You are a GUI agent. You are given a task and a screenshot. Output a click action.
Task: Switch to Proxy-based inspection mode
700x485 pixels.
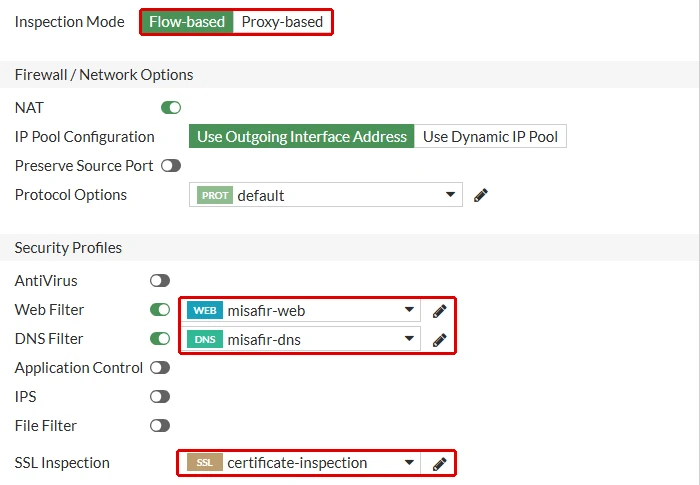pos(282,22)
